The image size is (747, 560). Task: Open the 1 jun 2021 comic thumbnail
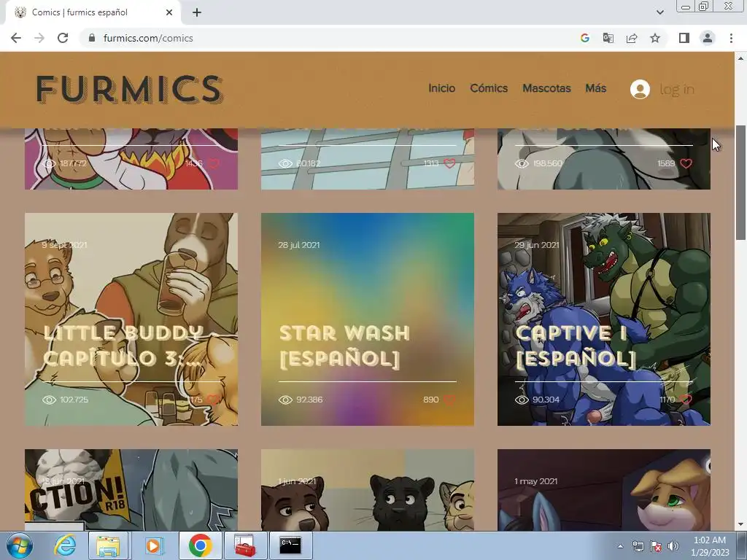pyautogui.click(x=368, y=490)
